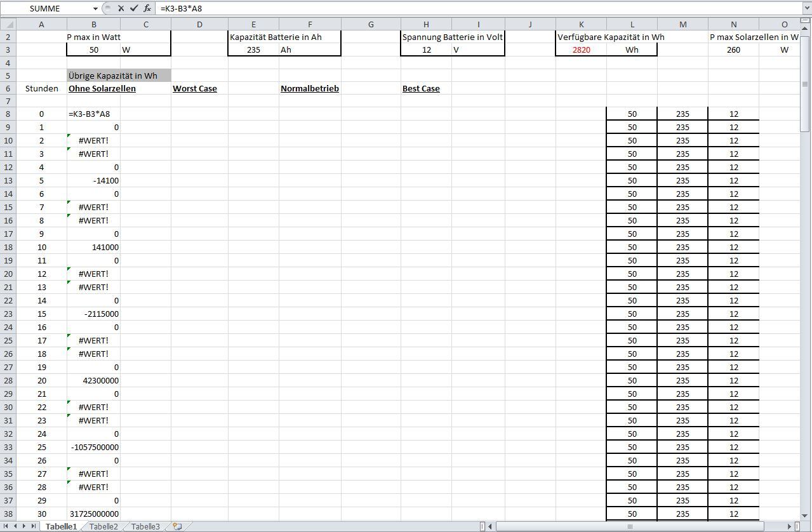Go to the next sheet tab arrow
This screenshot has height=532, width=812.
click(x=25, y=526)
